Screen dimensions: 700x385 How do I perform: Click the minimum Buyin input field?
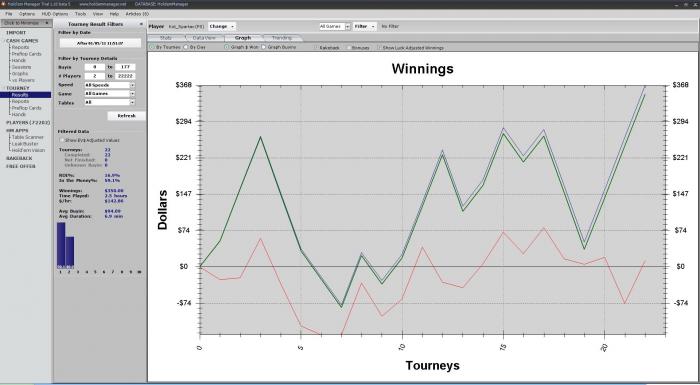click(x=95, y=67)
